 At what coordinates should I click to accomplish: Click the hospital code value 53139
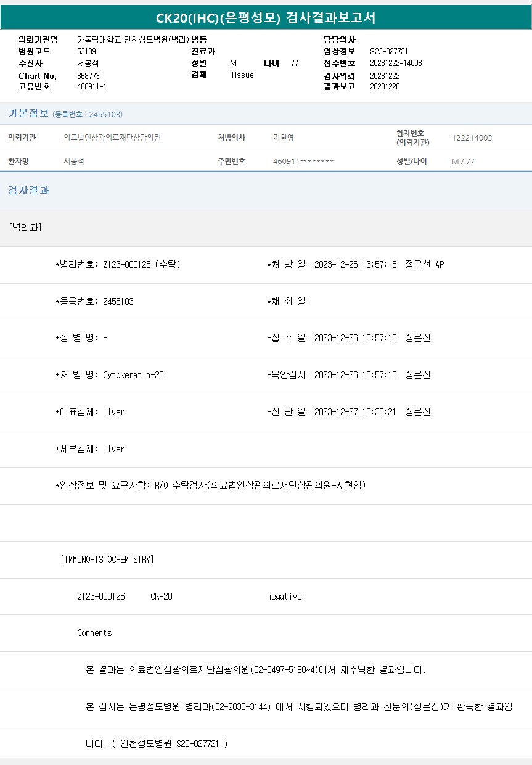pyautogui.click(x=86, y=52)
